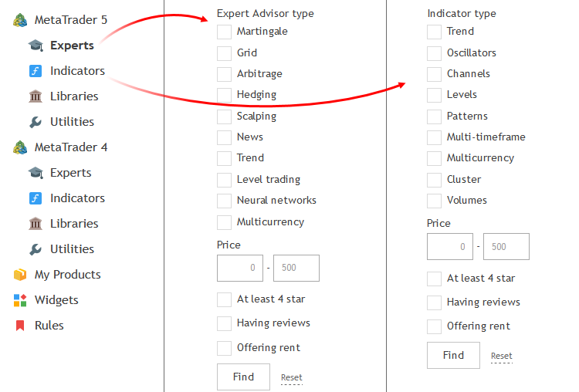Toggle the Neural networks checkbox
This screenshot has height=392, width=579.
point(224,201)
